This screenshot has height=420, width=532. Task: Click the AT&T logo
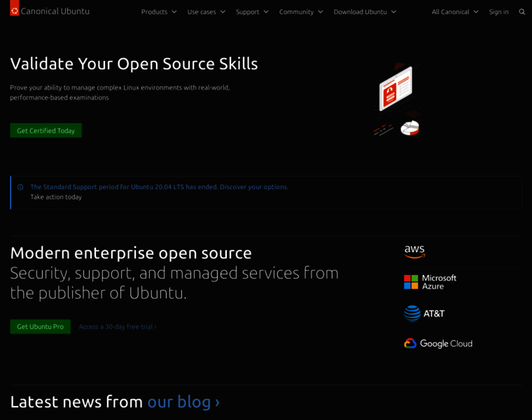point(424,313)
